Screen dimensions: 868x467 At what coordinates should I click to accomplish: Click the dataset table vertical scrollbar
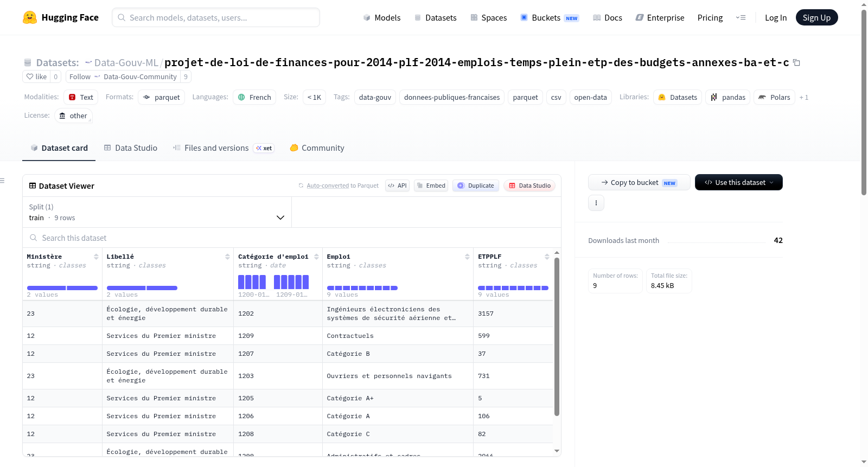557,336
